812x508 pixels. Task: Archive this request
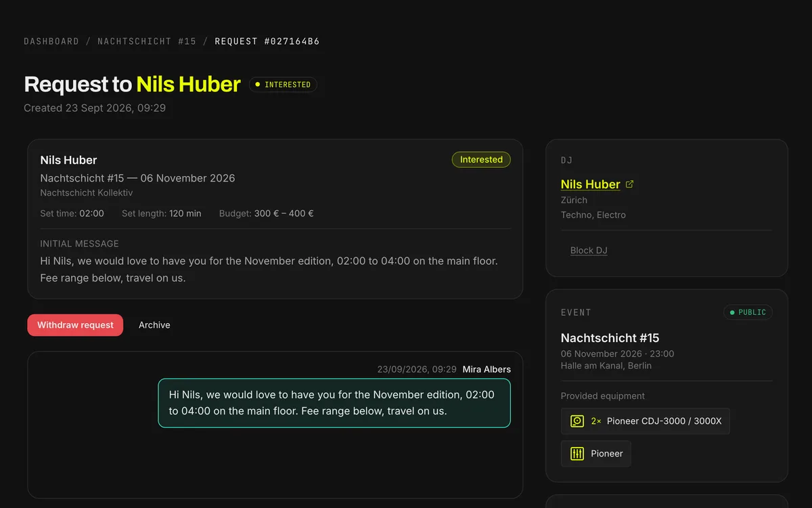click(154, 325)
